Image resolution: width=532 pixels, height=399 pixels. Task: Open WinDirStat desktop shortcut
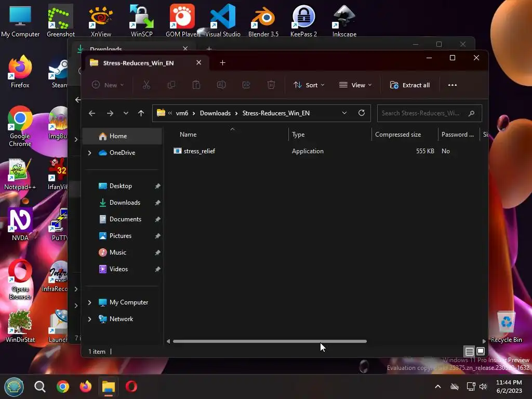(x=20, y=326)
